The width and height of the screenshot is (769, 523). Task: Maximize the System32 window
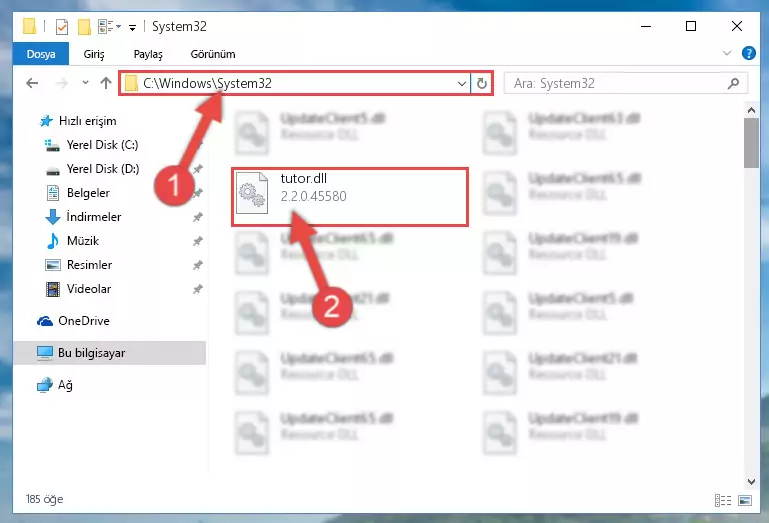point(691,26)
